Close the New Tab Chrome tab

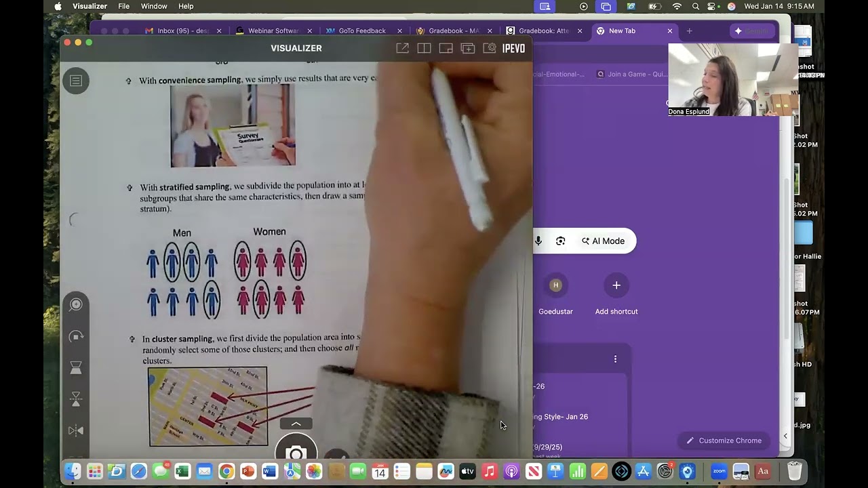pos(670,30)
